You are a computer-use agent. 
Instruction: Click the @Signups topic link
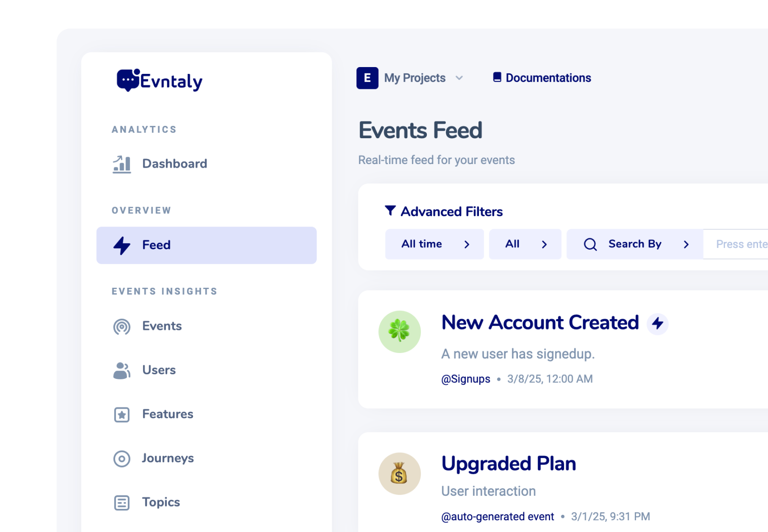click(x=466, y=379)
